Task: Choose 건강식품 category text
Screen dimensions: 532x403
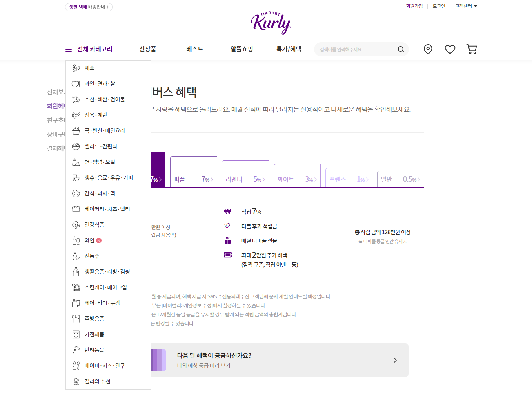Action: pyautogui.click(x=94, y=225)
